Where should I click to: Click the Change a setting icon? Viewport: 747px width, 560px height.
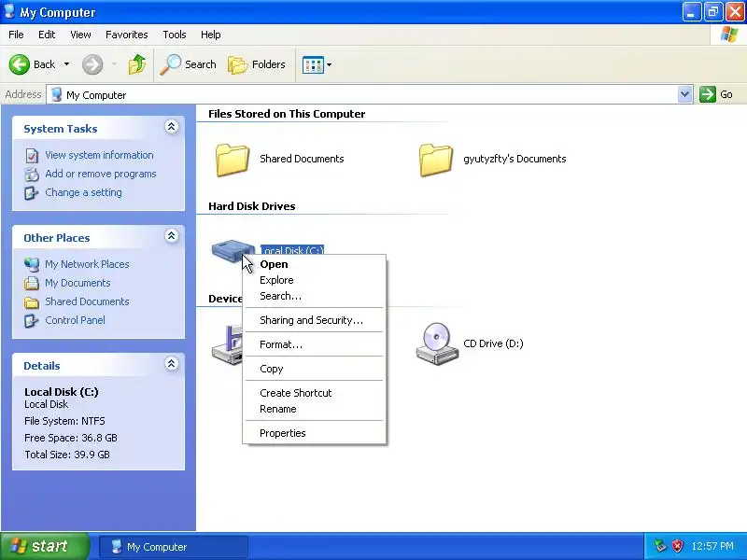(32, 193)
